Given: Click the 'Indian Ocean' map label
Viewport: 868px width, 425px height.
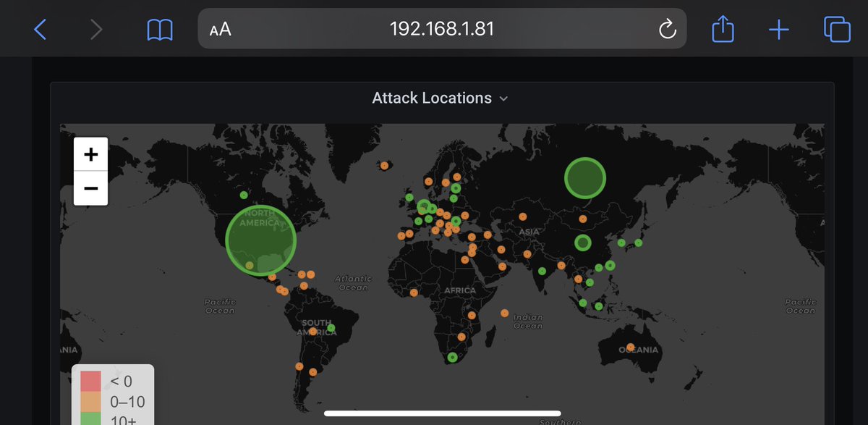Looking at the screenshot, I should (527, 321).
